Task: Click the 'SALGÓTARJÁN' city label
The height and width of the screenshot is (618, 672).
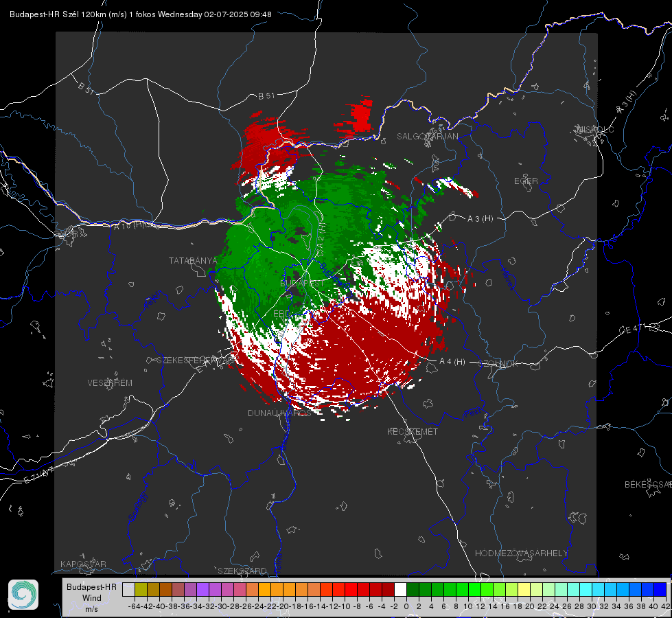Action: pos(427,137)
